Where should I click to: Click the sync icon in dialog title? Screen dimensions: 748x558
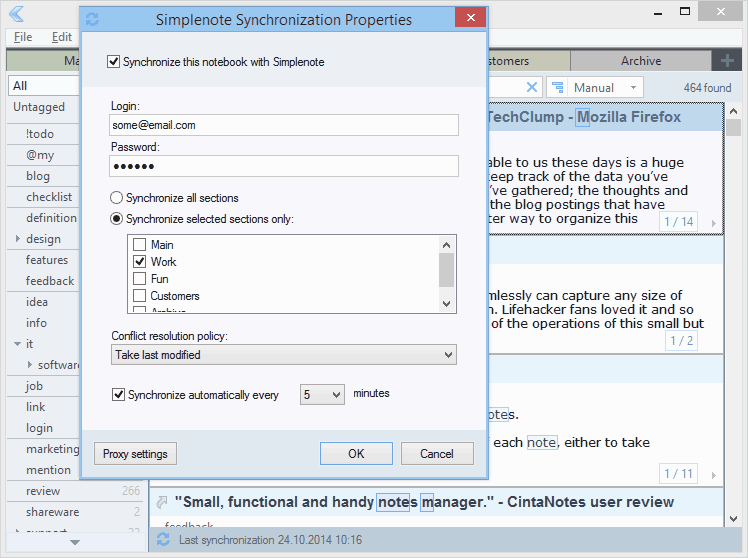(92, 20)
